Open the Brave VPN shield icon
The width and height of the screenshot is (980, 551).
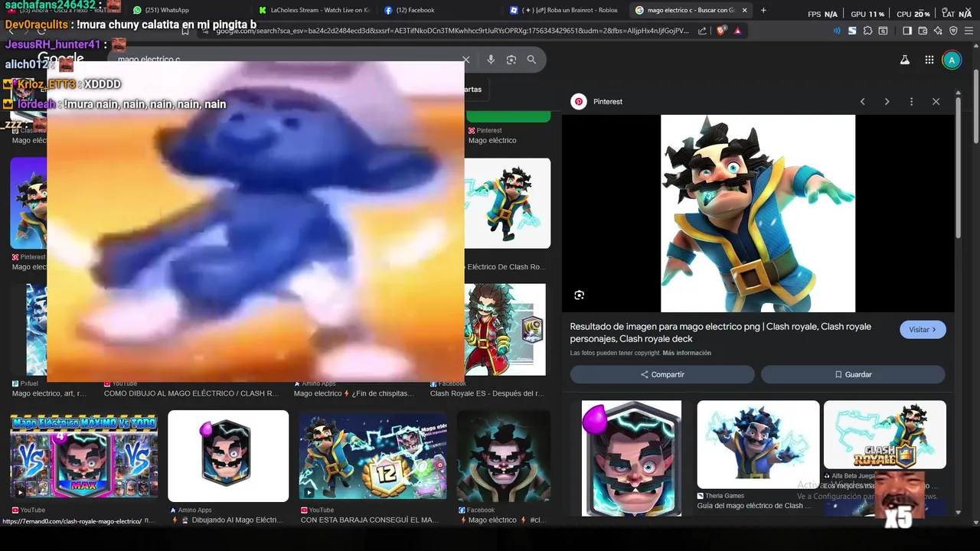(x=953, y=31)
